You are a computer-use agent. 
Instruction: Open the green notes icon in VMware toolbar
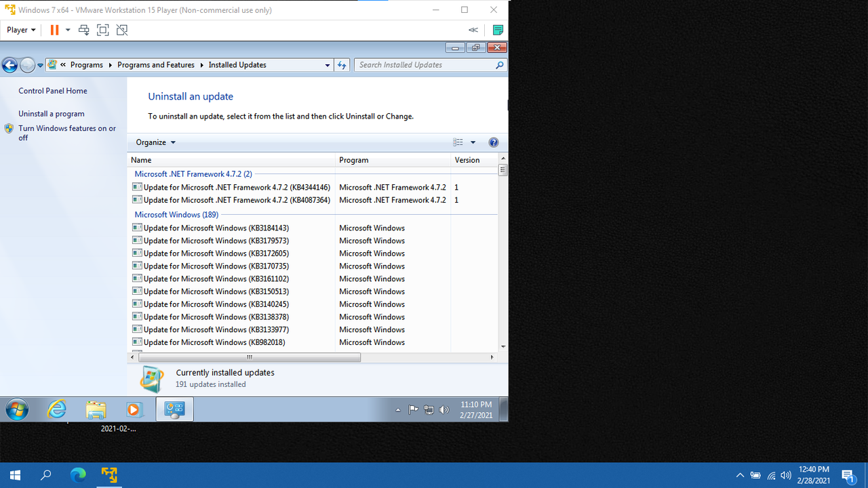tap(498, 30)
